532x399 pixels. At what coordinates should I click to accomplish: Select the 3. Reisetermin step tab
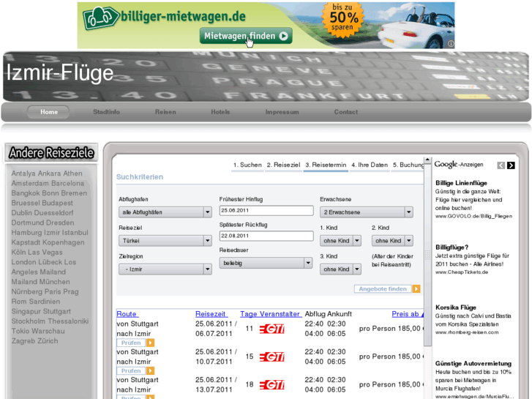(326, 165)
